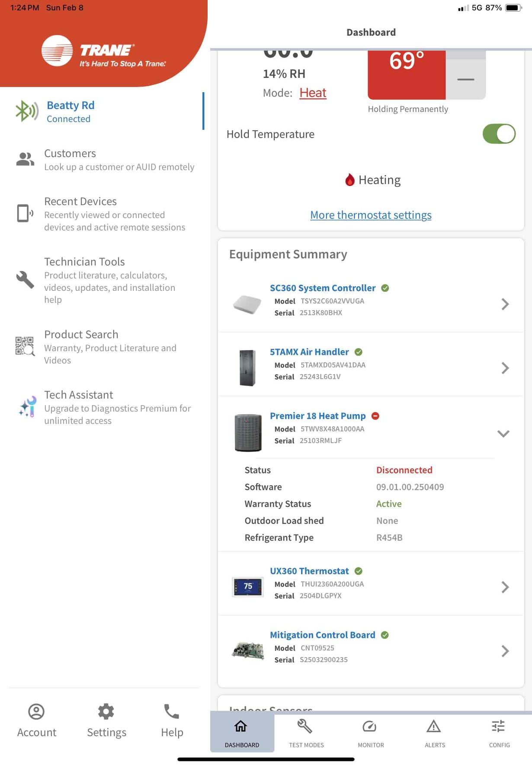The image size is (532, 766).
Task: Open the 5TAMX Air Handler title link
Action: (x=309, y=352)
